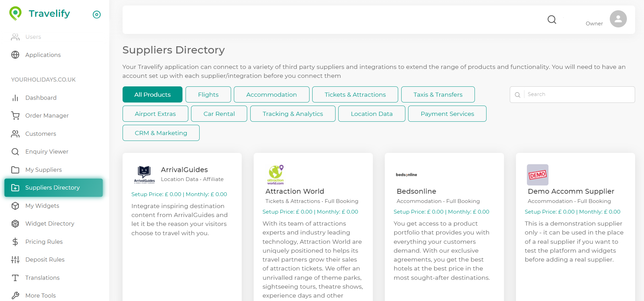Filter by Tickets & Attractions
The width and height of the screenshot is (644, 301).
coord(355,94)
